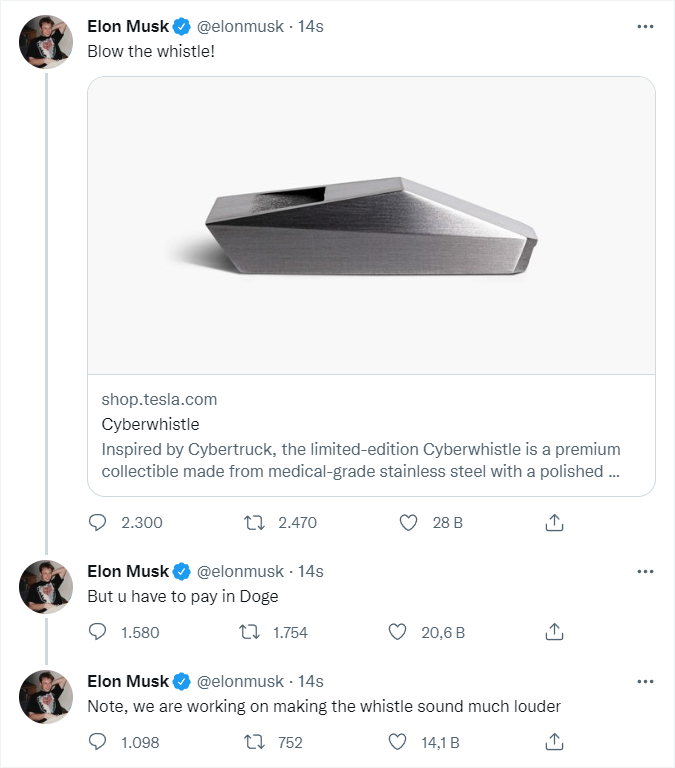Reply to the "Blow the whistle!" tweet
This screenshot has width=675, height=768.
click(x=98, y=522)
